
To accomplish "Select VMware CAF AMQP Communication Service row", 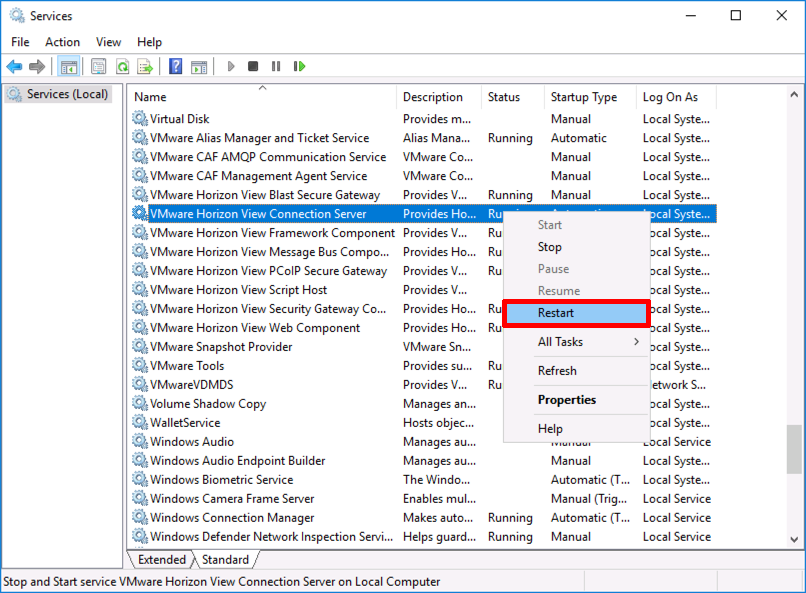I will 422,157.
